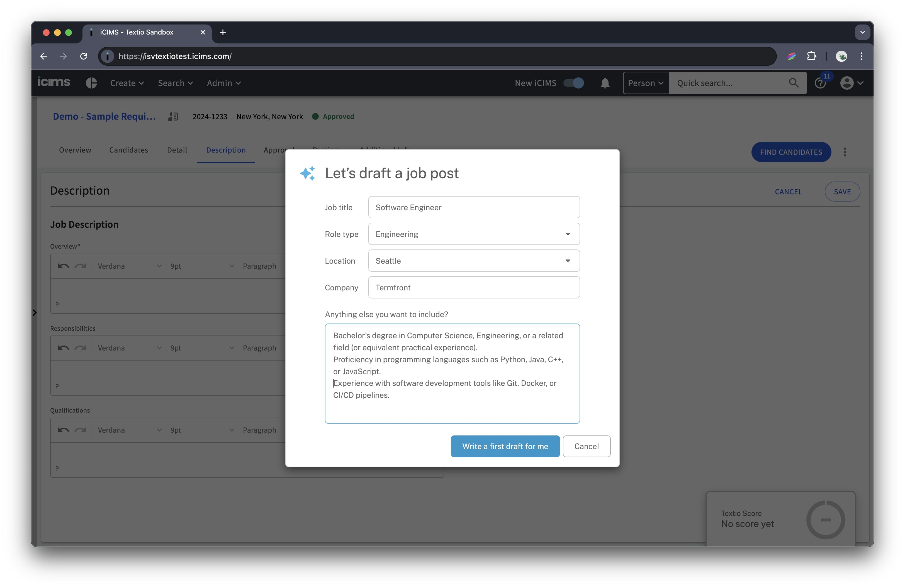
Task: Open the 9pt size dropdown in Responsibilities
Action: [x=202, y=348]
